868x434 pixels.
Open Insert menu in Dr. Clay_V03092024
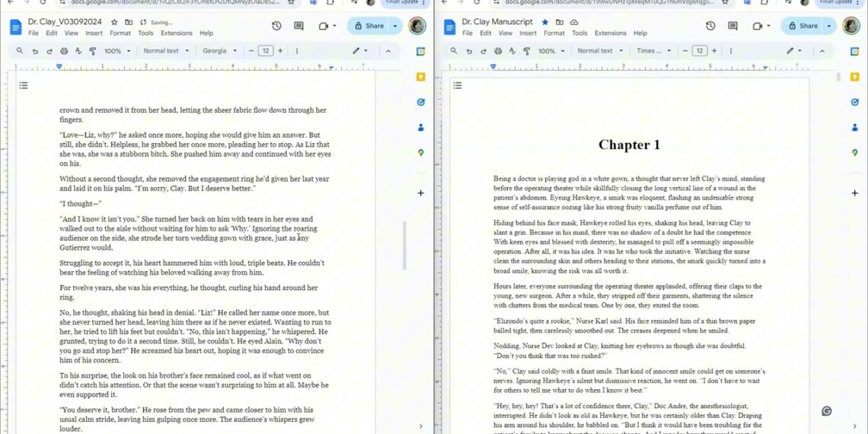click(x=94, y=34)
